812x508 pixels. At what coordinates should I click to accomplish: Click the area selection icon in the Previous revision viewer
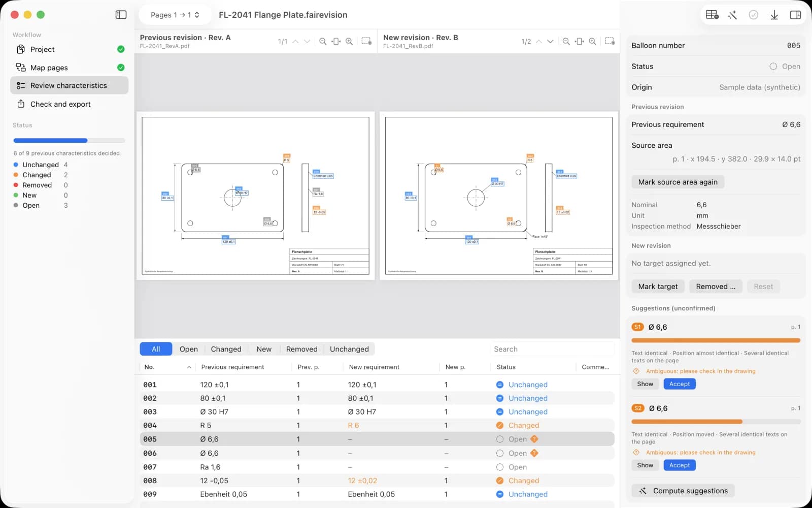click(x=366, y=41)
